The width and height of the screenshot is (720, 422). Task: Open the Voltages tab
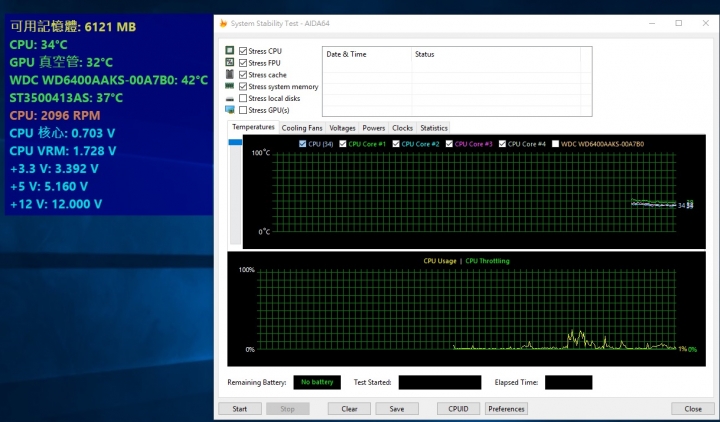click(342, 128)
